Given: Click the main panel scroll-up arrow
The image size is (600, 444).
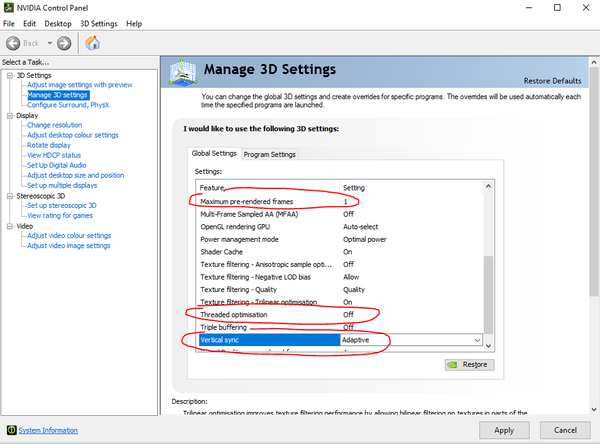Looking at the screenshot, I should (594, 62).
